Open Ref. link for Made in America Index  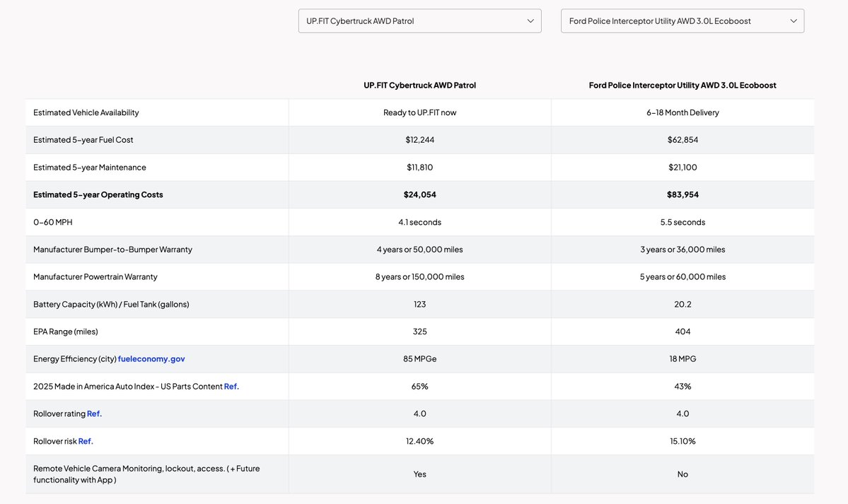click(x=231, y=386)
